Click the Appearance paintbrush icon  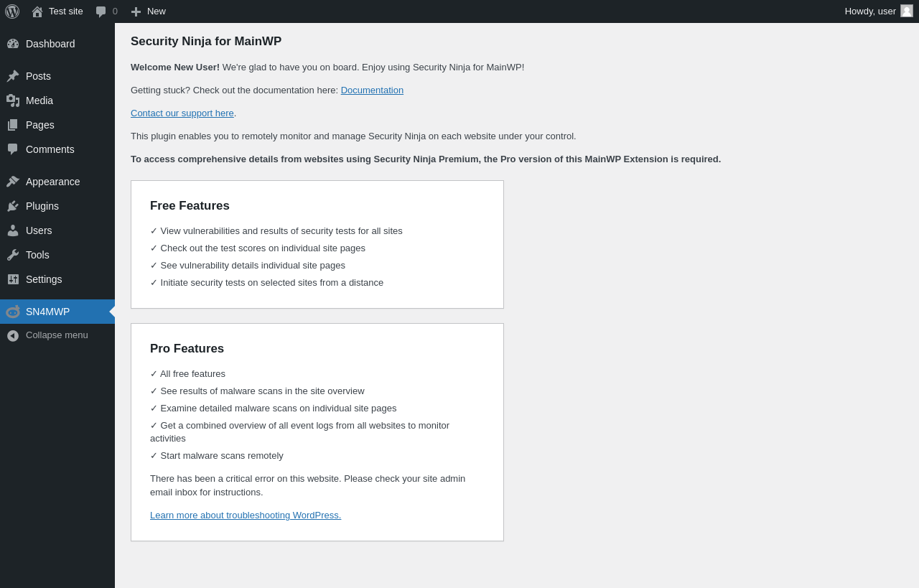[13, 182]
